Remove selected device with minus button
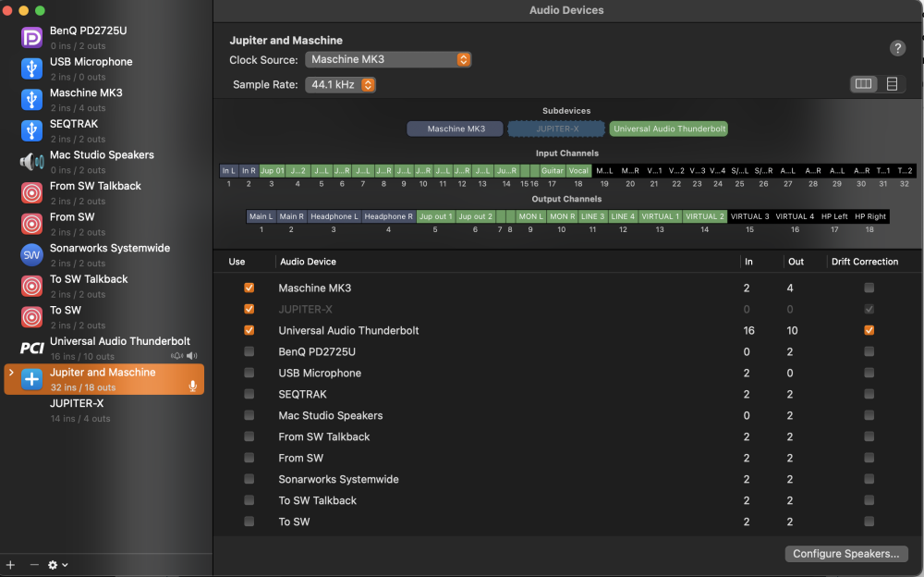 point(34,565)
